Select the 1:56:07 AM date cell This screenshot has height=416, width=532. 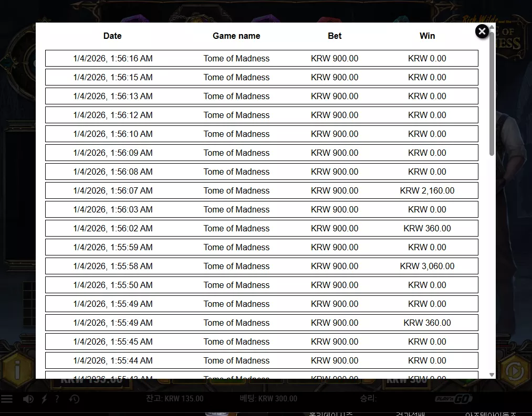tap(112, 190)
